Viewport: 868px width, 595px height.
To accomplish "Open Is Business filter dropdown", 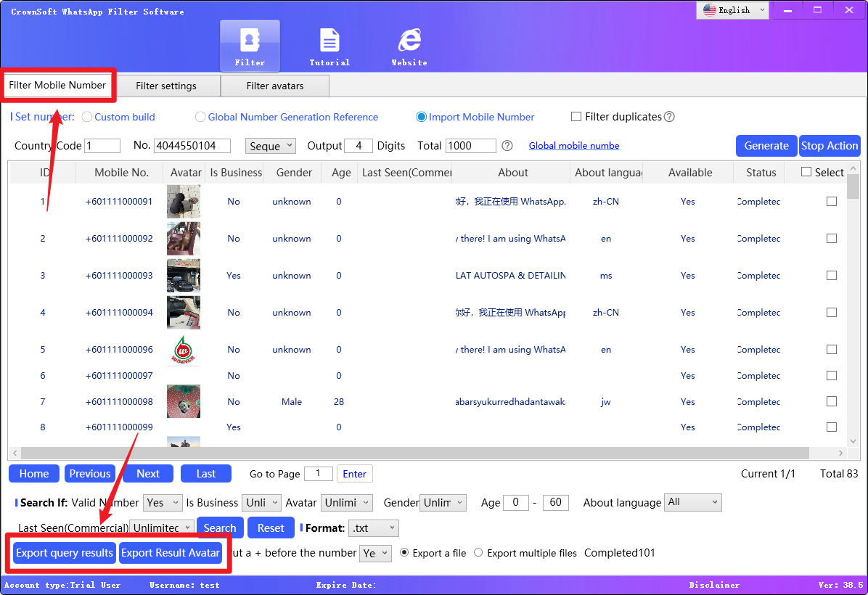I will tap(262, 503).
